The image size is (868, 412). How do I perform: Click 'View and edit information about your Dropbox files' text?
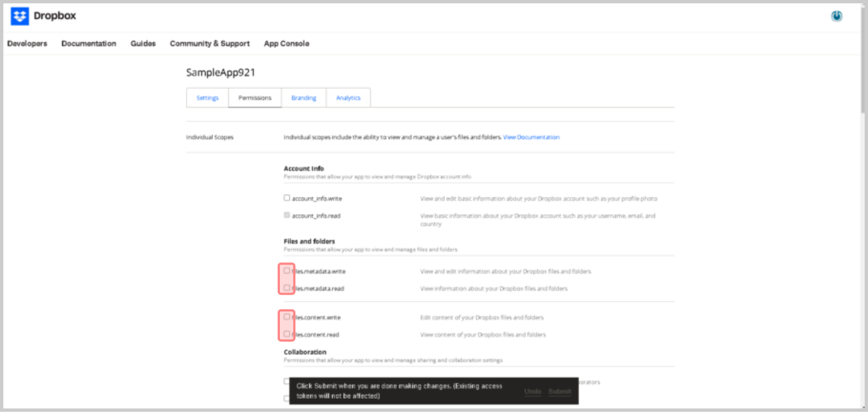(x=506, y=271)
